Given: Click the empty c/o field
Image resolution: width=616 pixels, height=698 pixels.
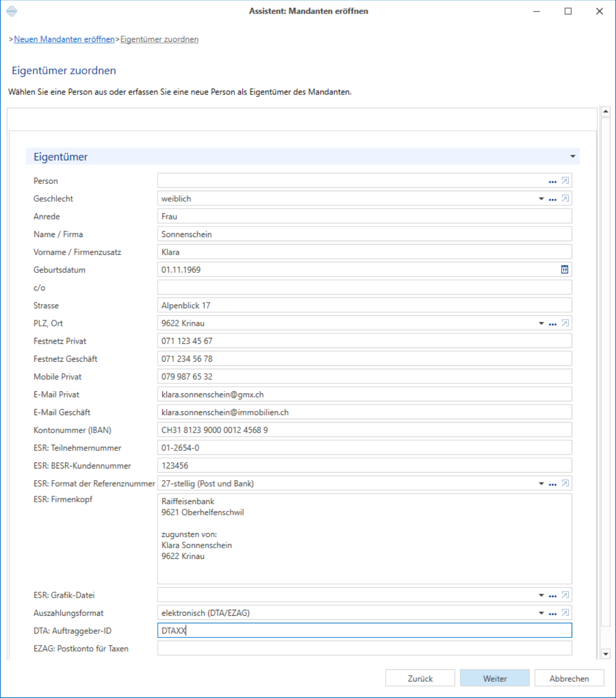Looking at the screenshot, I should (365, 287).
